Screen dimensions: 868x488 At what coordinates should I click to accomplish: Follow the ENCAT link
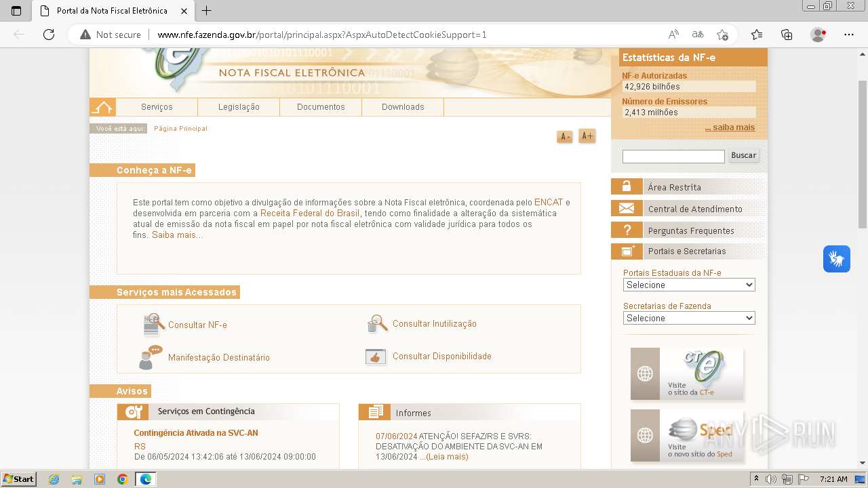pyautogui.click(x=549, y=203)
